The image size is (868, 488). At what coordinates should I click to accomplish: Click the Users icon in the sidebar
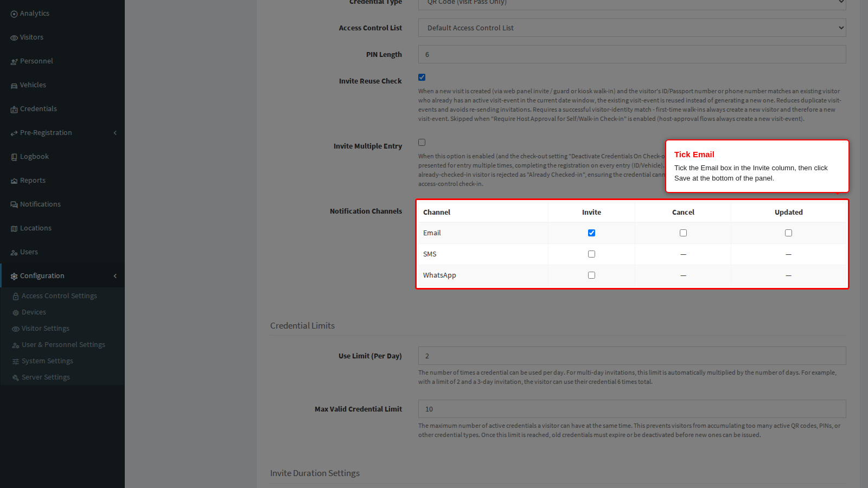click(x=14, y=253)
